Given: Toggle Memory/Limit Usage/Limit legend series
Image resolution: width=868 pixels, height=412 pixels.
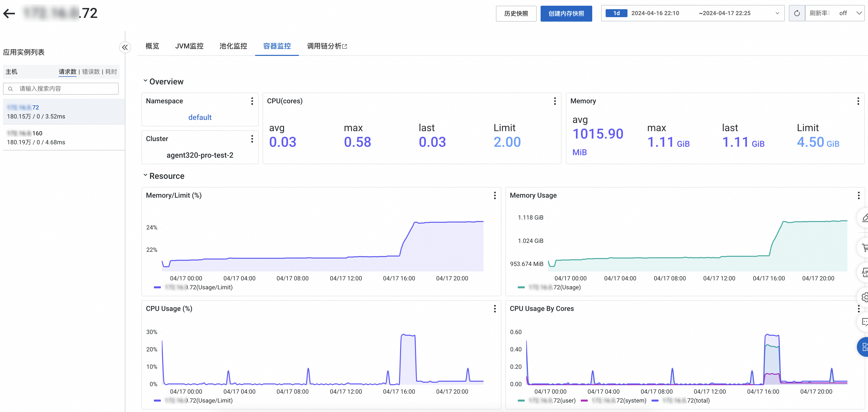Looking at the screenshot, I should tap(193, 288).
